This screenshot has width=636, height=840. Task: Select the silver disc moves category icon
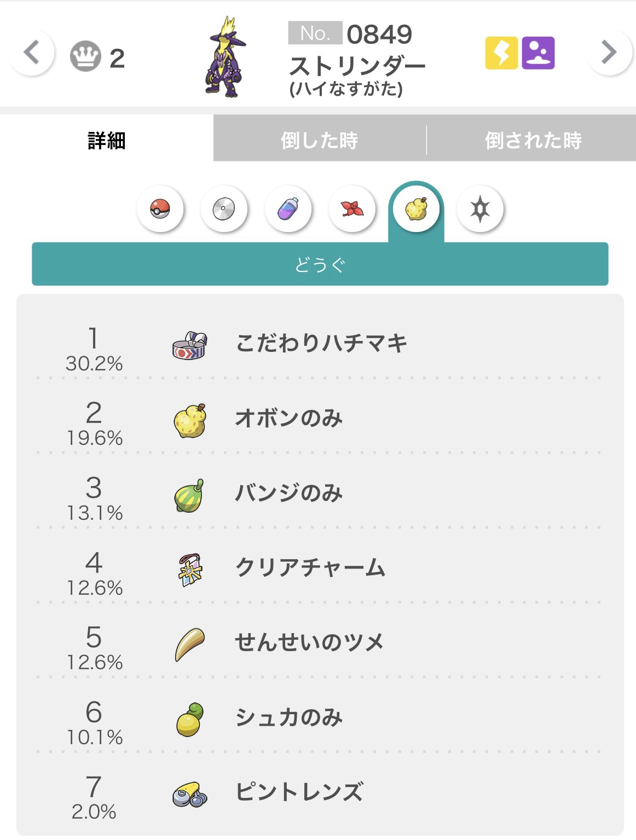coord(224,208)
